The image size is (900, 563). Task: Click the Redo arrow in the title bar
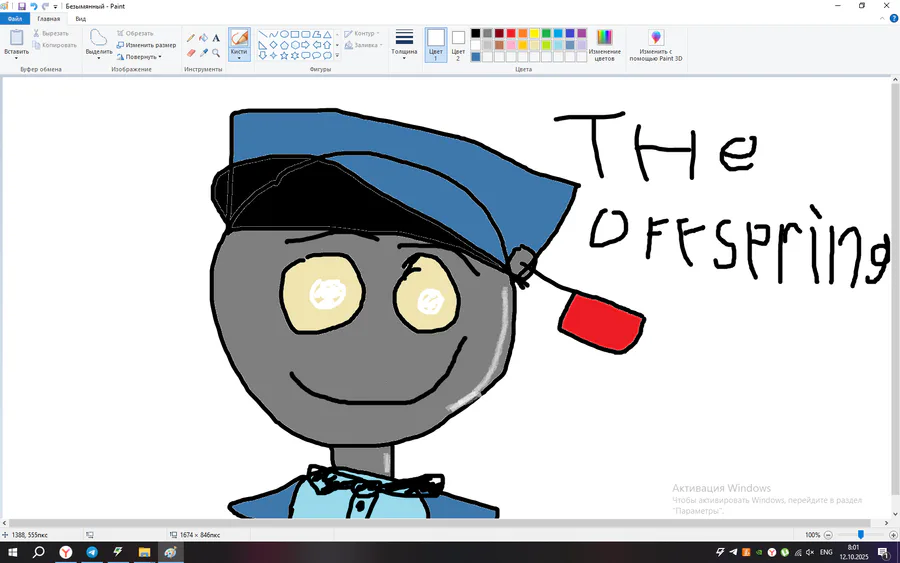coord(45,6)
